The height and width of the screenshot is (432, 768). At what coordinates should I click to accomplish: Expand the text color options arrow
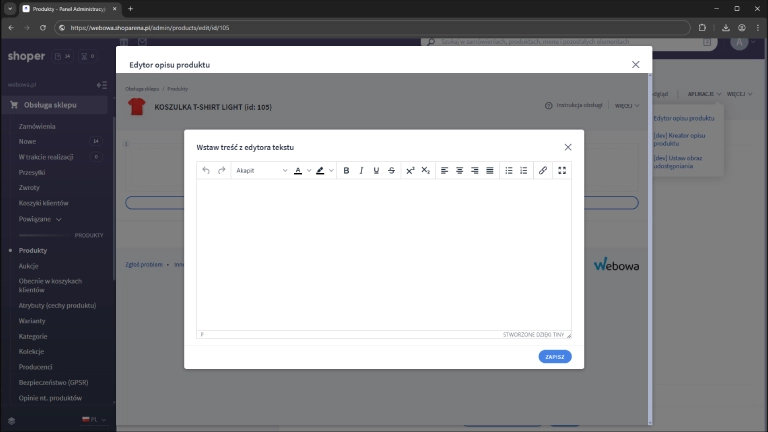click(309, 171)
